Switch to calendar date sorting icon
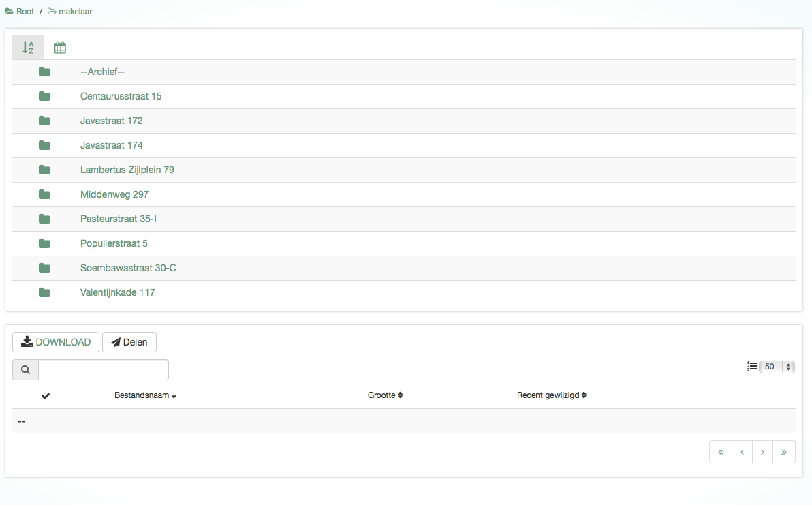This screenshot has width=812, height=505. click(x=60, y=48)
